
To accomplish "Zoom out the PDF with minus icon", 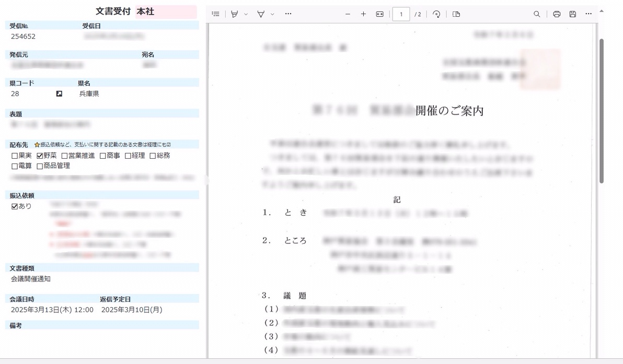I will 348,14.
